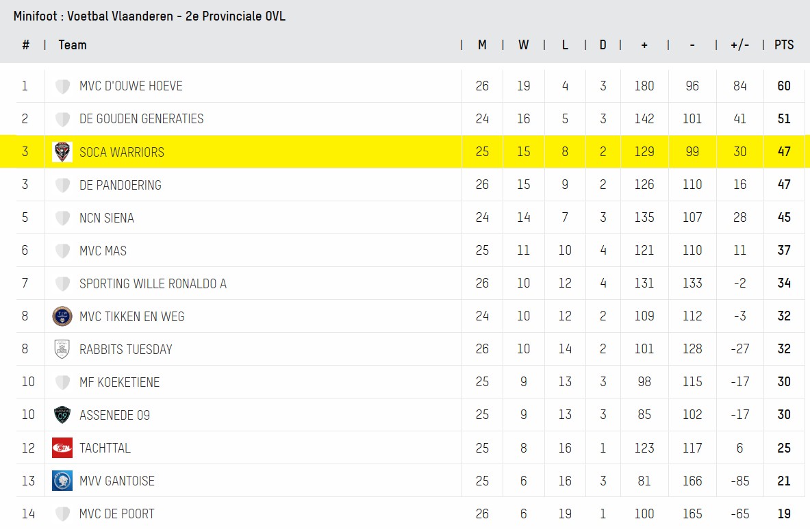The width and height of the screenshot is (810, 532).
Task: Click the Tachttal red logo
Action: 62,448
